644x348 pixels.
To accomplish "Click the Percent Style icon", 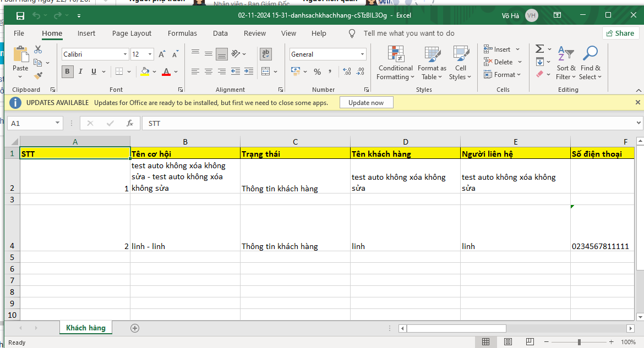I will (317, 71).
